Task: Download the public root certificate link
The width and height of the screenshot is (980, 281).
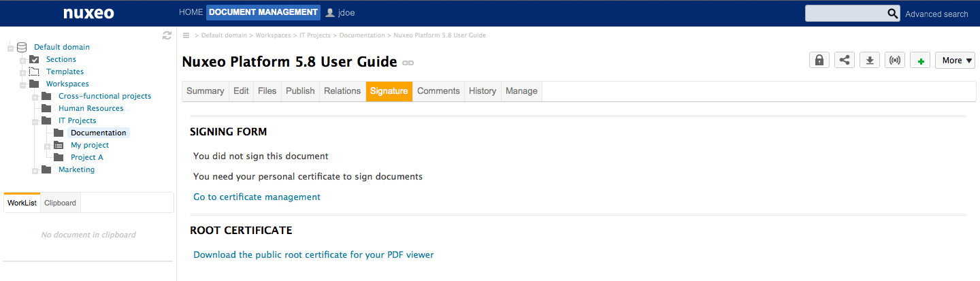Action: tap(313, 254)
